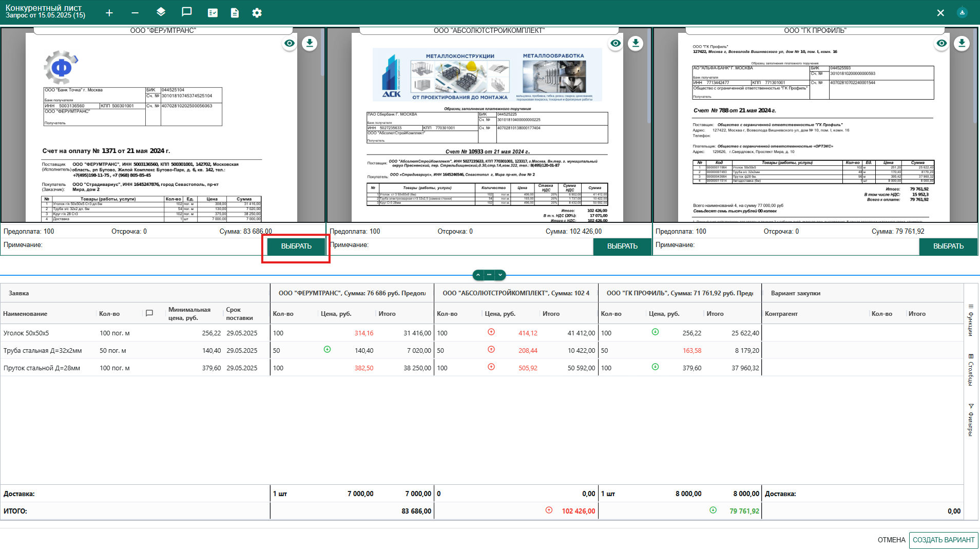This screenshot has width=980, height=549.
Task: Click red up-arrow icon in АБСОЛЮТСТРОЙКОМПЛЕКТ Уголок row
Action: tap(491, 332)
